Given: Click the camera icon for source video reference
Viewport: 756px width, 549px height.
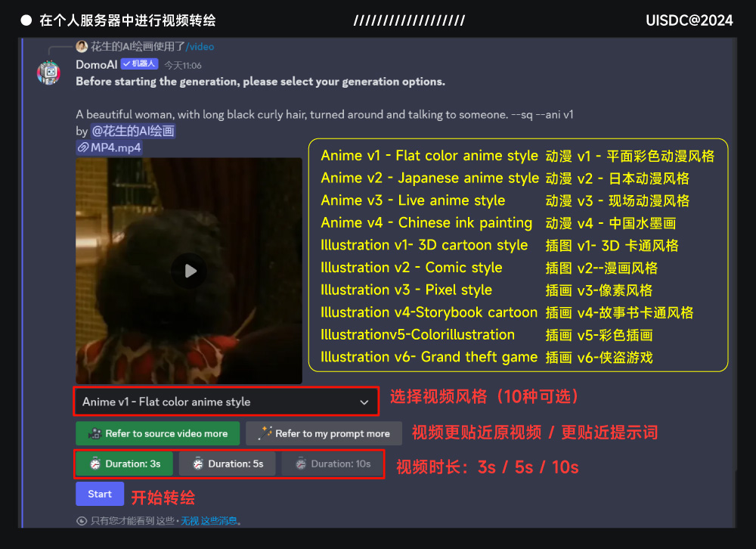Looking at the screenshot, I should (95, 434).
